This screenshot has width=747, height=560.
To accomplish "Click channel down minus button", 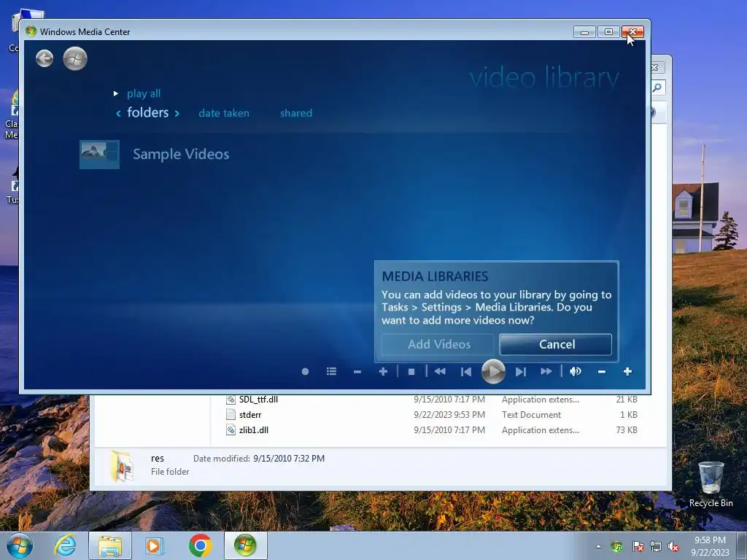I will (x=357, y=371).
